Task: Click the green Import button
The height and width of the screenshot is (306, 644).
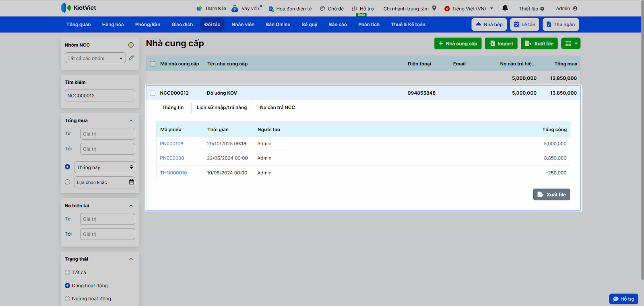Action: 501,43
